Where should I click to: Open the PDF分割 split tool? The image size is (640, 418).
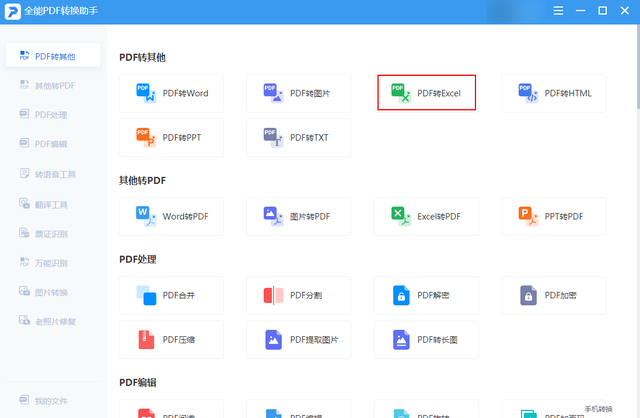[299, 295]
